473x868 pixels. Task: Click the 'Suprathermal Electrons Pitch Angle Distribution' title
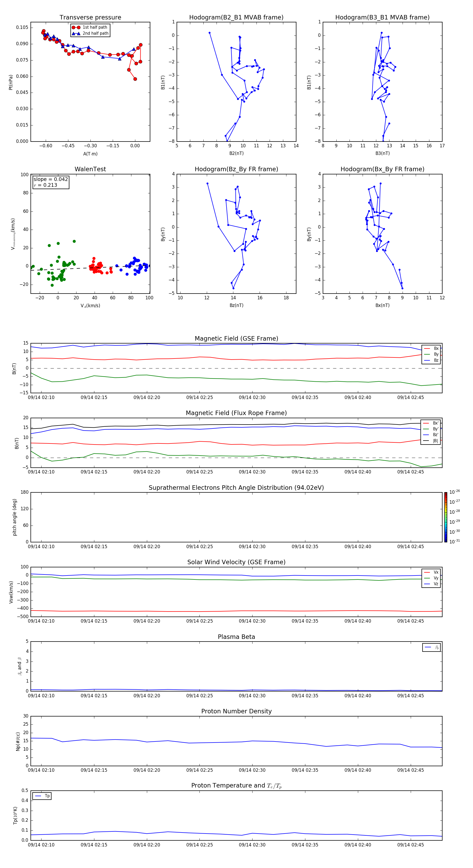tap(236, 488)
